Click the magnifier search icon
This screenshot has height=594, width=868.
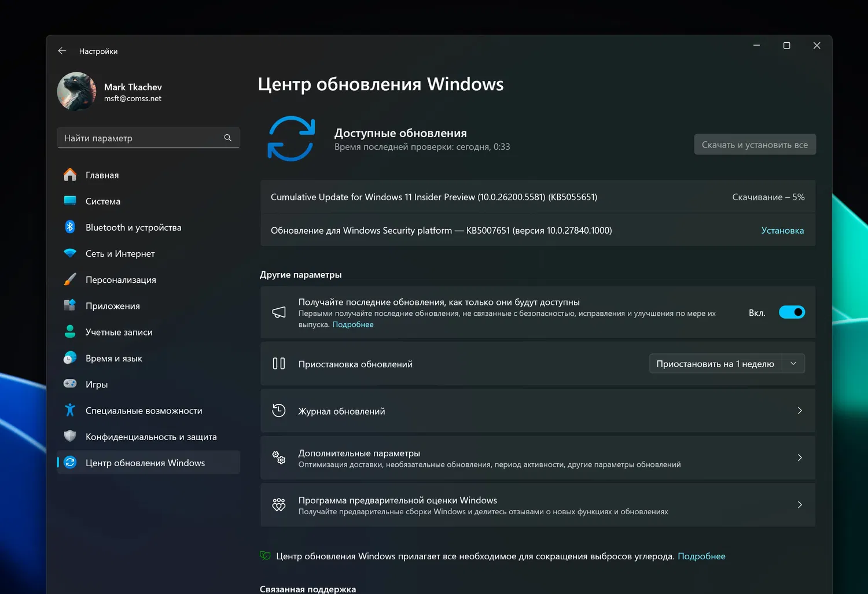tap(227, 138)
